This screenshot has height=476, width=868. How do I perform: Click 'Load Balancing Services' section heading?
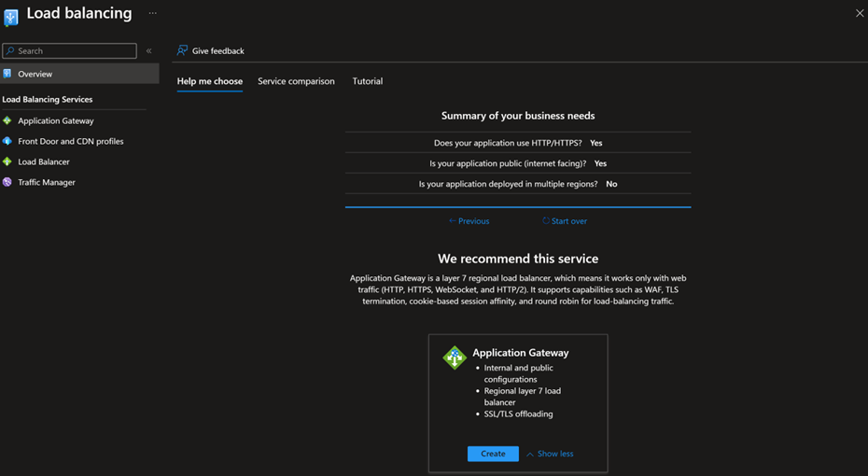point(47,100)
